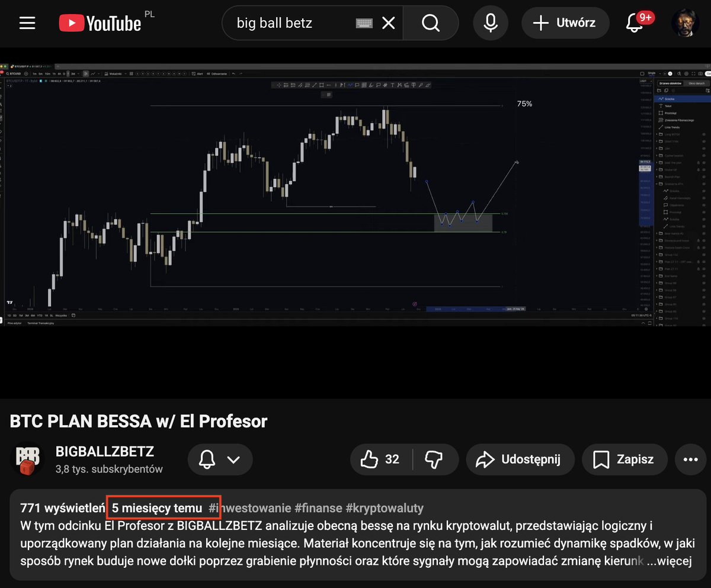Open the account avatar menu
The width and height of the screenshot is (711, 588).
(686, 23)
